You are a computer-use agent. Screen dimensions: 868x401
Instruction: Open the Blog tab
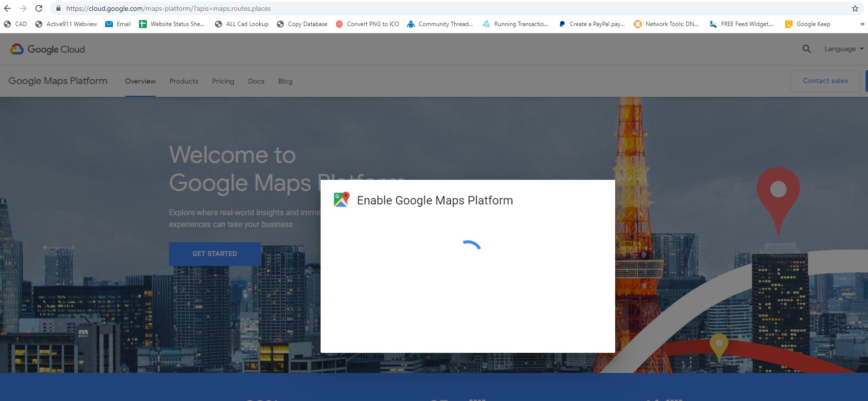(285, 81)
